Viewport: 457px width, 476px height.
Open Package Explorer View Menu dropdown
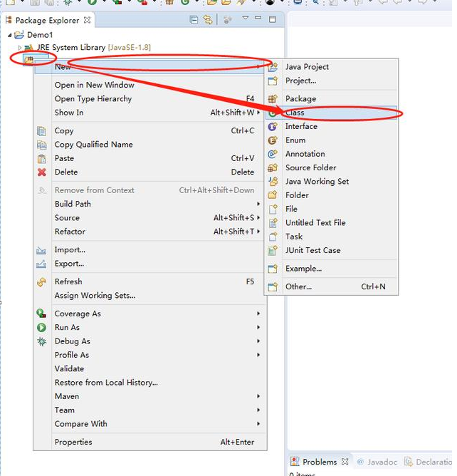pos(246,19)
